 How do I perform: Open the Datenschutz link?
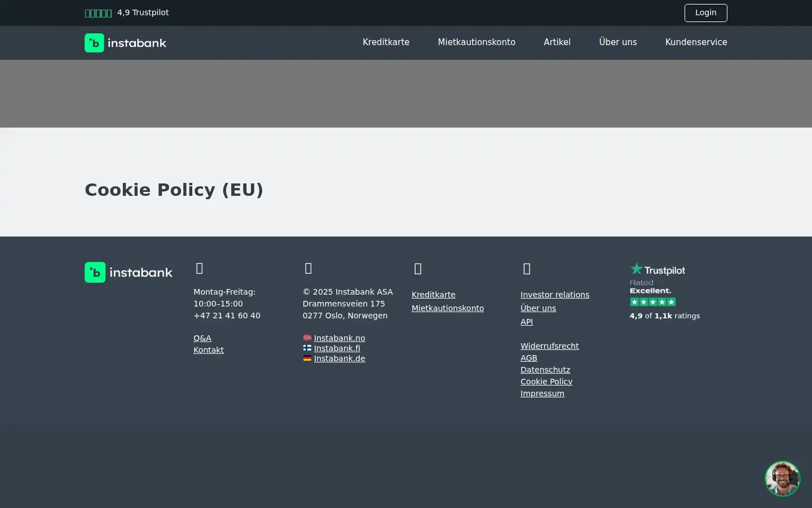(545, 370)
